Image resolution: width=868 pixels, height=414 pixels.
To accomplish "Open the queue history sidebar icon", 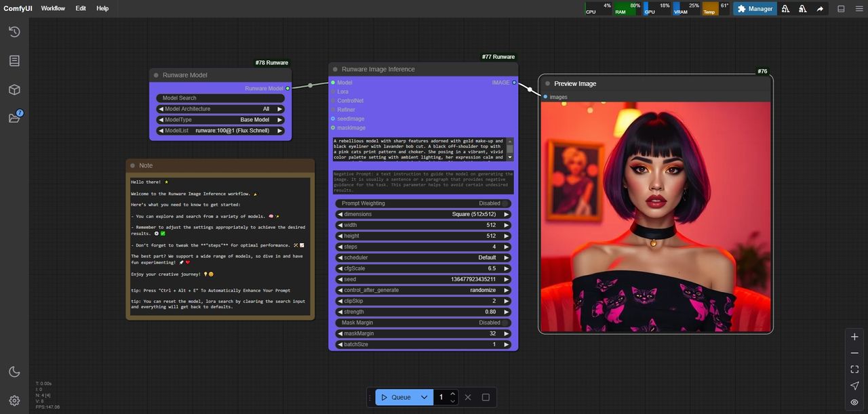I will point(14,32).
